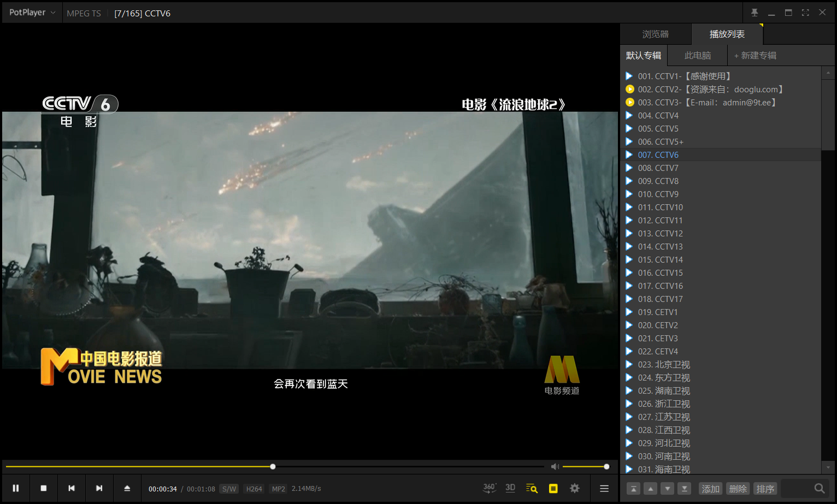Image resolution: width=837 pixels, height=504 pixels.
Task: Select playlist item 027. 江苏卫视
Action: tap(721, 417)
